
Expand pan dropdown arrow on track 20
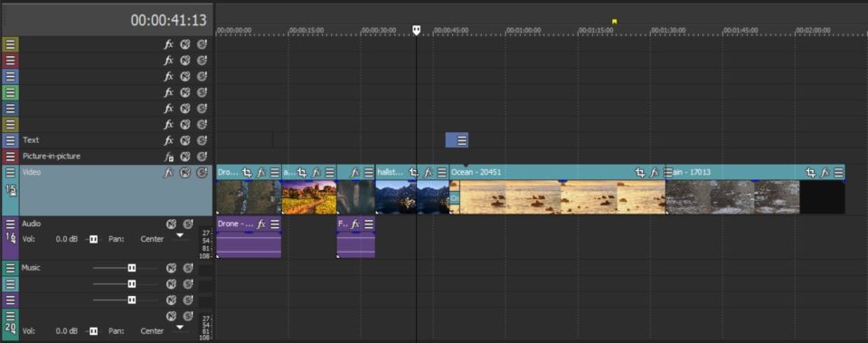click(179, 328)
